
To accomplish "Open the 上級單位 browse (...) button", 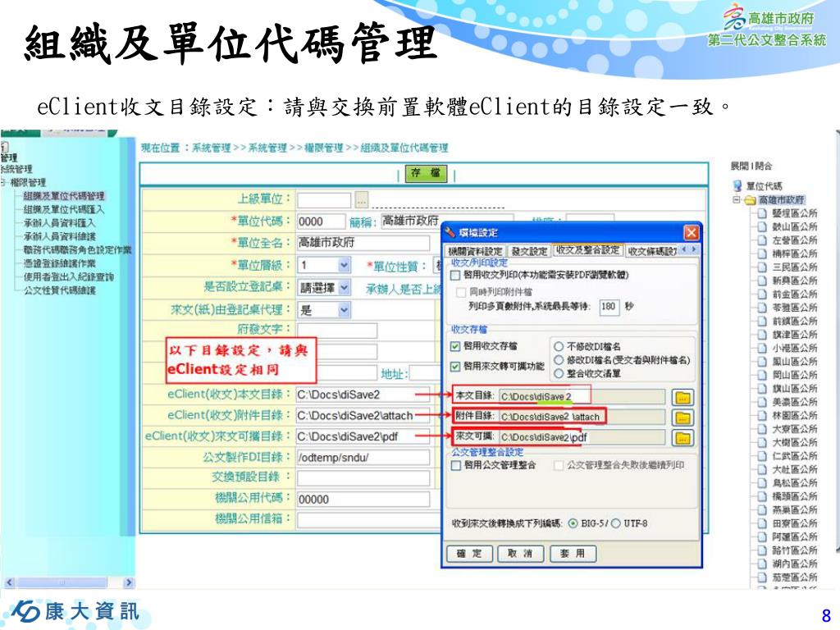I will click(362, 200).
